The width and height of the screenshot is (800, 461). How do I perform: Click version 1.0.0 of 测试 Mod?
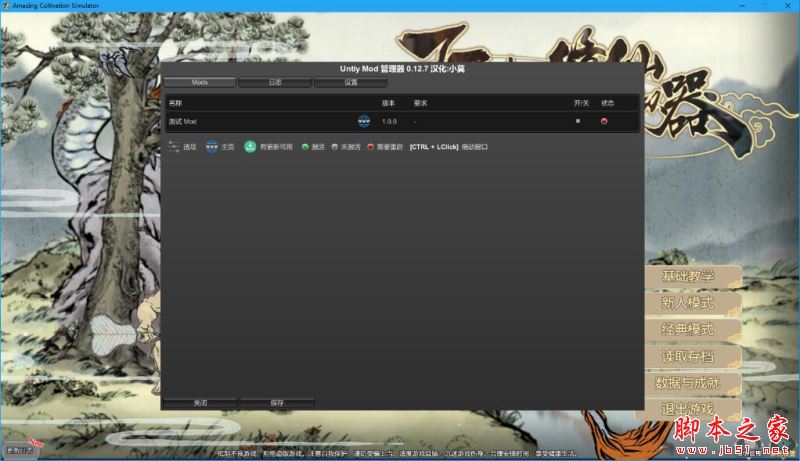tap(389, 121)
